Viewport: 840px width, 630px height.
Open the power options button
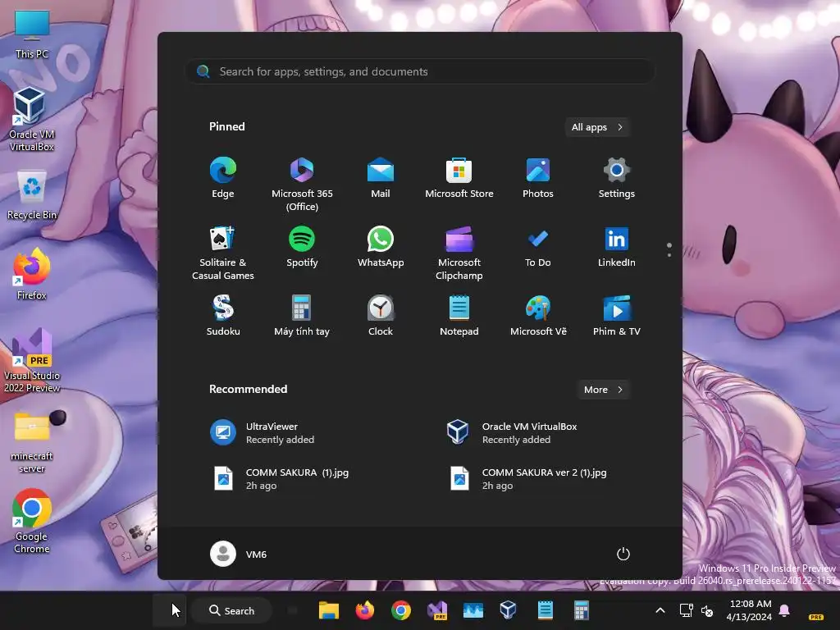point(623,554)
